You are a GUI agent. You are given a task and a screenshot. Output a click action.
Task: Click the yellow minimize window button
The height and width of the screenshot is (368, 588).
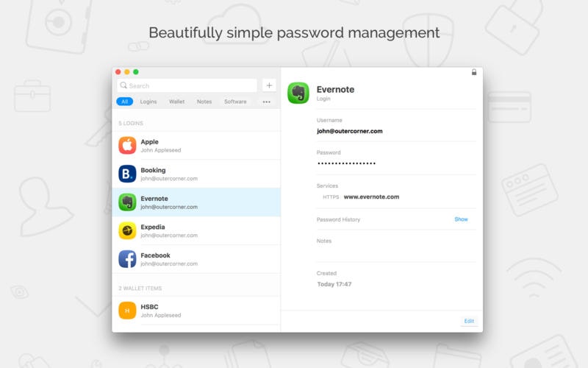pyautogui.click(x=127, y=71)
